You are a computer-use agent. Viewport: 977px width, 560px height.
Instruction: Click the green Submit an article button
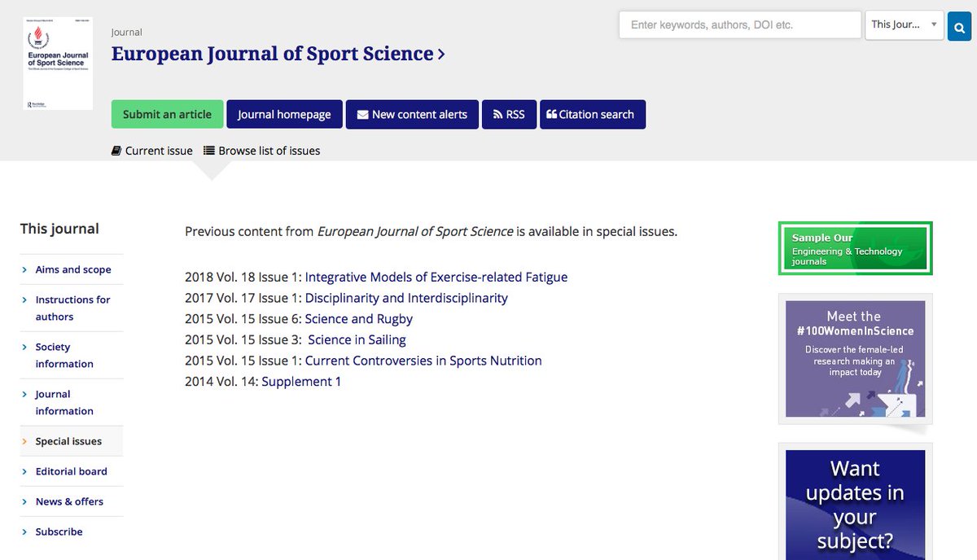(167, 114)
